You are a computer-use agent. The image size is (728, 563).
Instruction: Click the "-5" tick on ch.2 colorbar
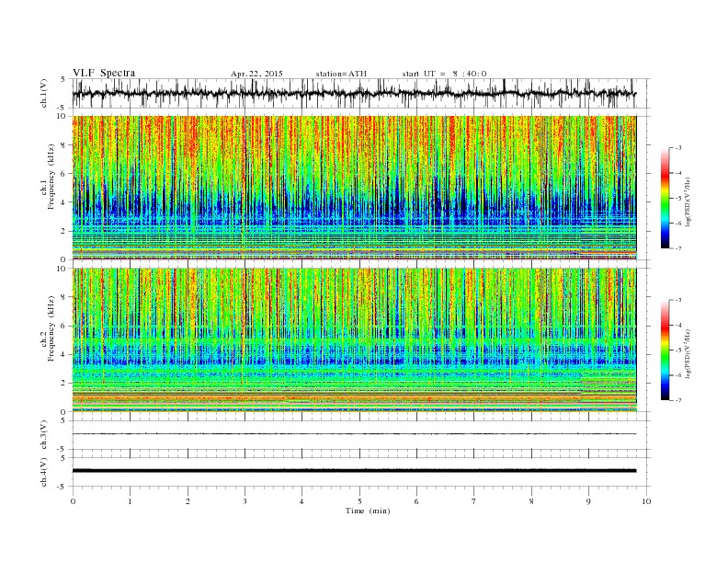point(678,350)
